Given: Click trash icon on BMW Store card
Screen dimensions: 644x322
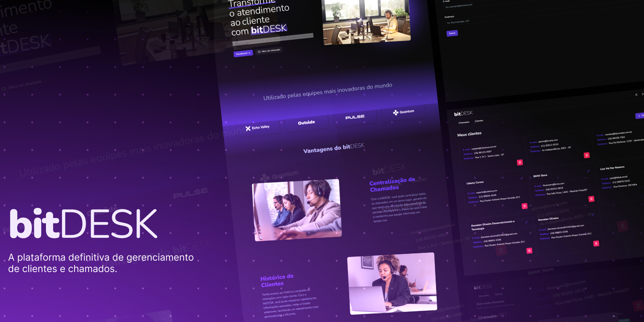Looking at the screenshot, I should 591,199.
